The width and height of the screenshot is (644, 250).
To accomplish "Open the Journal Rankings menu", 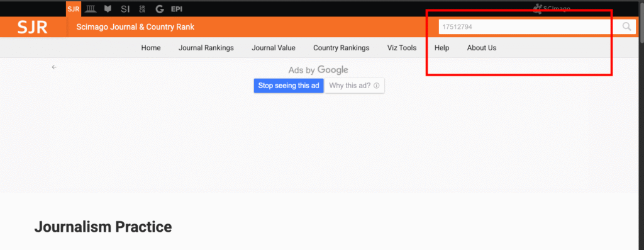I will tap(206, 48).
